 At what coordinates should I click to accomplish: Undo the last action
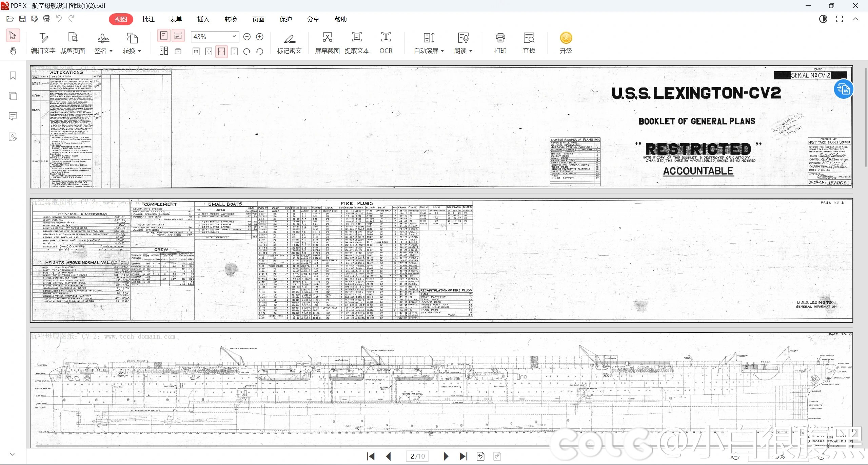tap(59, 19)
